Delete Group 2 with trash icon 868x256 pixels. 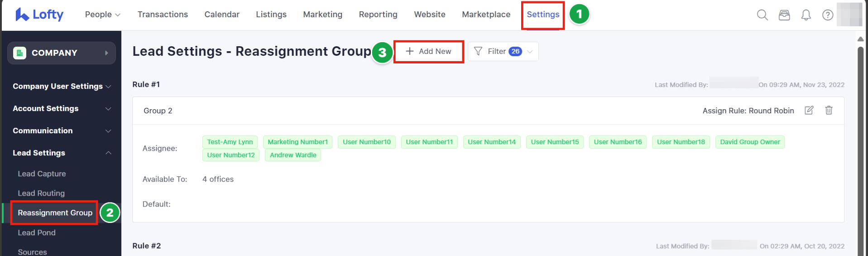tap(829, 110)
